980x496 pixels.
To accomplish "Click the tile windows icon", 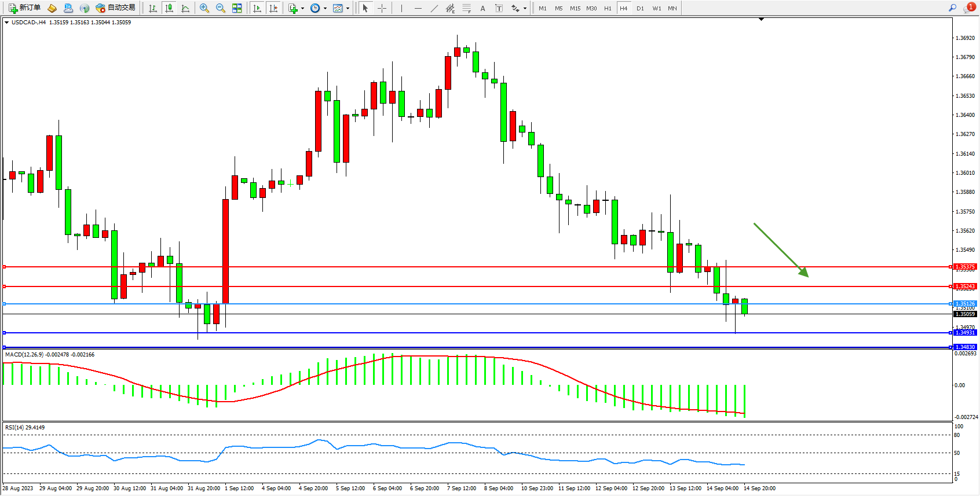I will click(x=237, y=8).
